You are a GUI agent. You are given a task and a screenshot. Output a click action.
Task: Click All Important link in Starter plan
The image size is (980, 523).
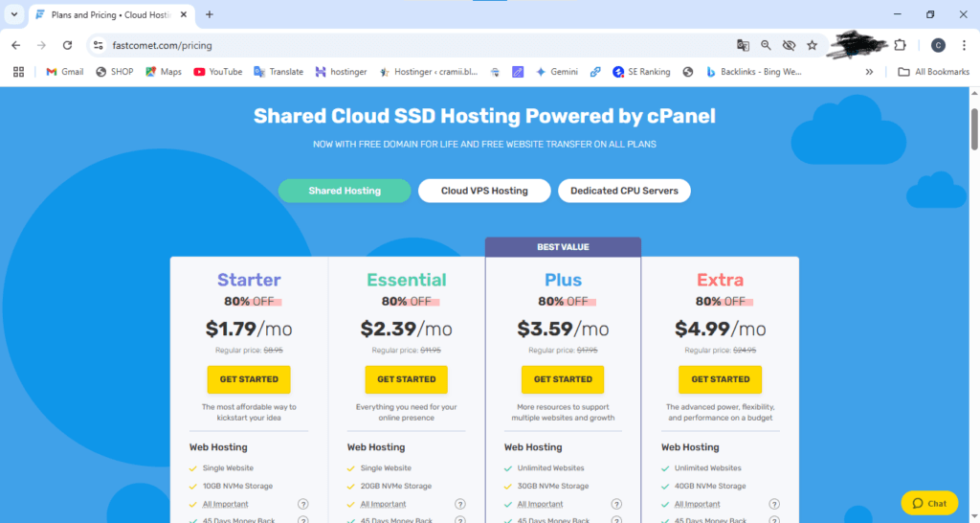pos(226,504)
